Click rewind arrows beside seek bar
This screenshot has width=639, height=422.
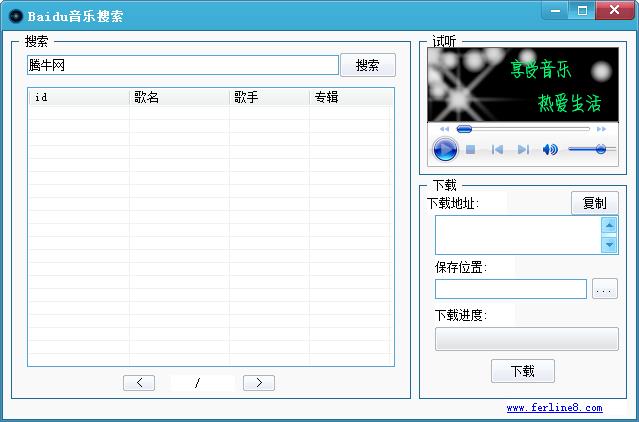click(x=444, y=129)
